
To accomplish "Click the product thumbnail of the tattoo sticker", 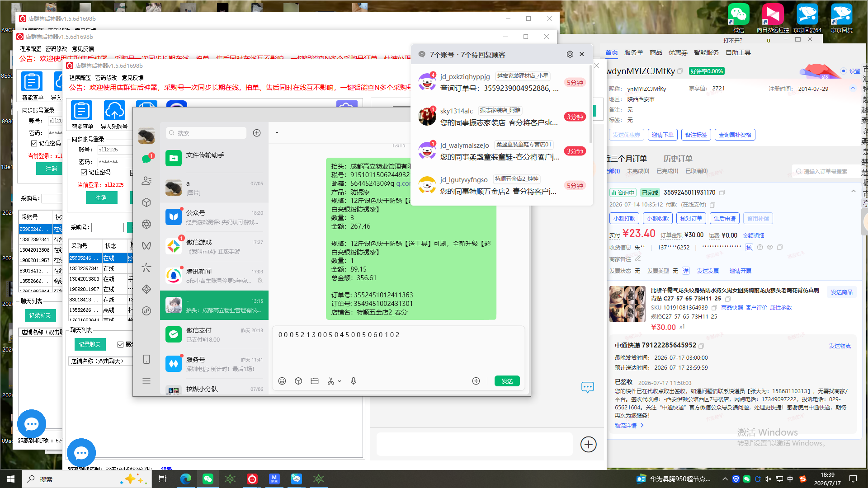I will [x=627, y=304].
